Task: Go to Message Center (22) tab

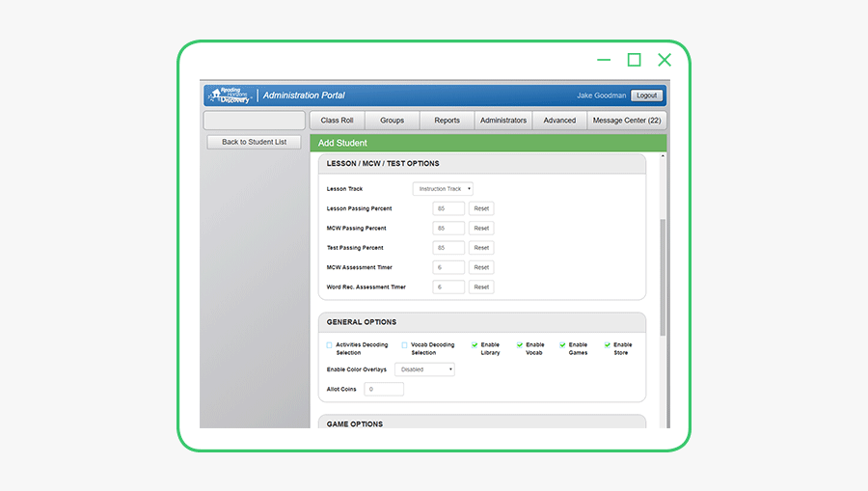Action: pyautogui.click(x=626, y=121)
